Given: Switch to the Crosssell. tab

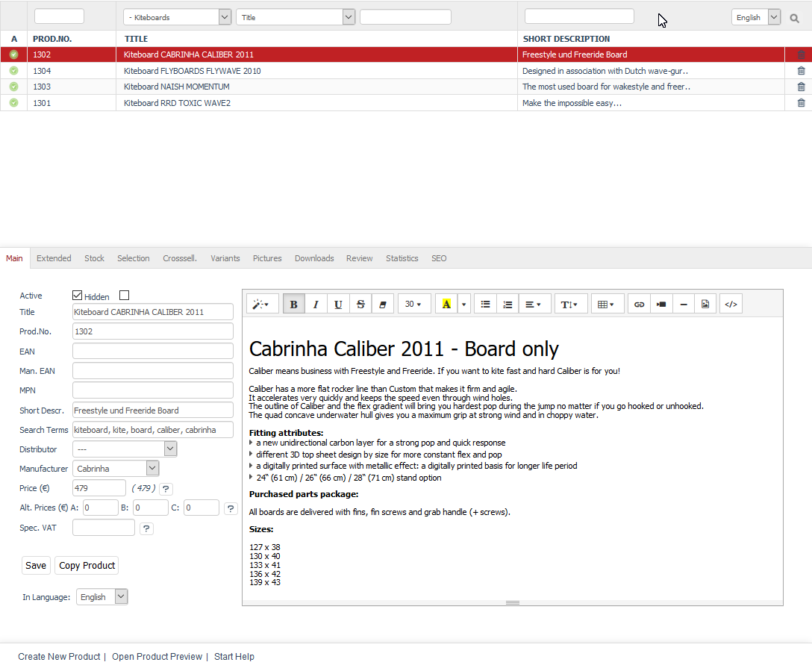Looking at the screenshot, I should coord(180,258).
